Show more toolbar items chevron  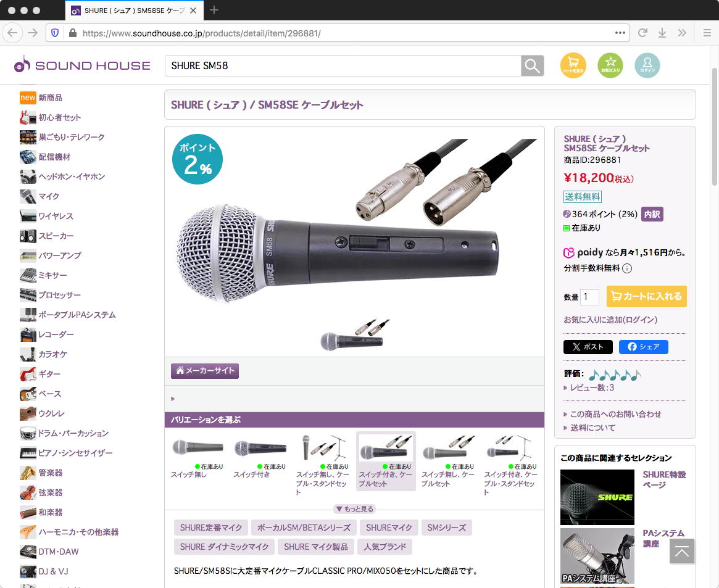(682, 33)
